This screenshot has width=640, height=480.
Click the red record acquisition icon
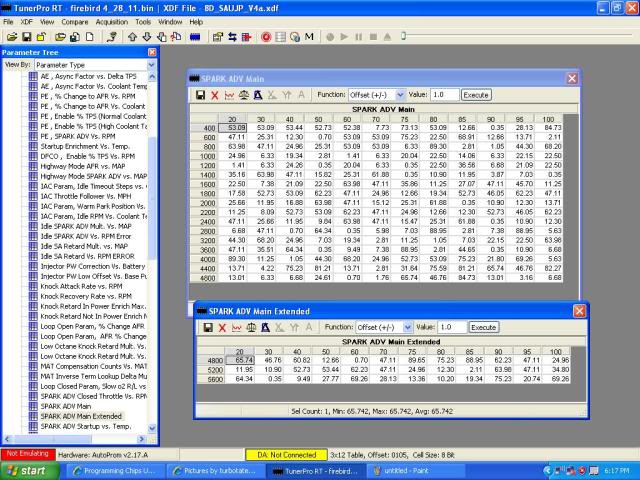coord(266,37)
